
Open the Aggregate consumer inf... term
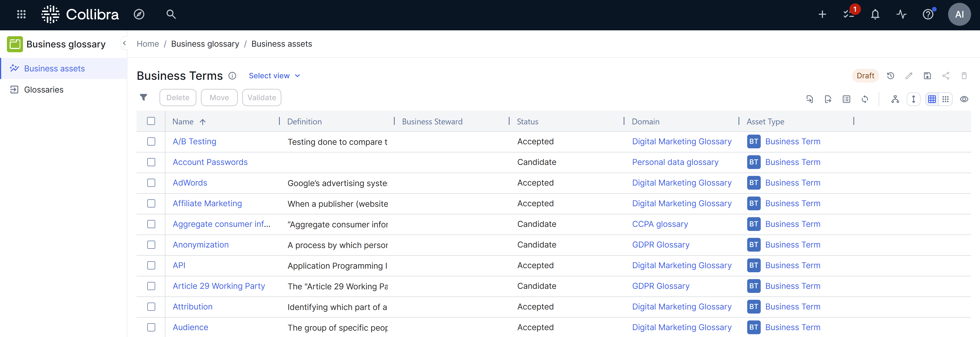click(x=221, y=224)
